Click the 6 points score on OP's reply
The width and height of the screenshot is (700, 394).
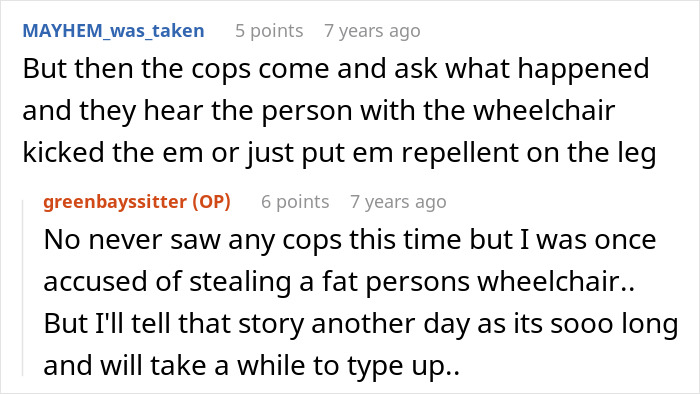tap(295, 202)
